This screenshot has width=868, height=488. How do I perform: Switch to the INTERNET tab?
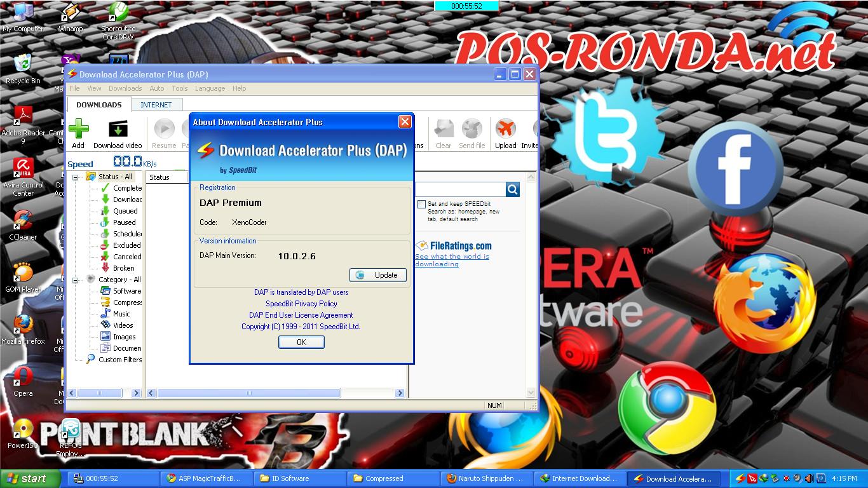pos(157,104)
